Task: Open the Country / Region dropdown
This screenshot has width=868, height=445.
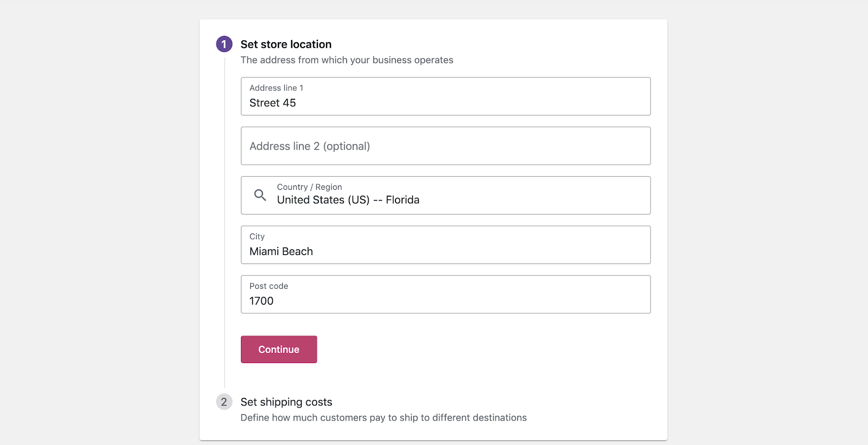Action: (x=445, y=195)
